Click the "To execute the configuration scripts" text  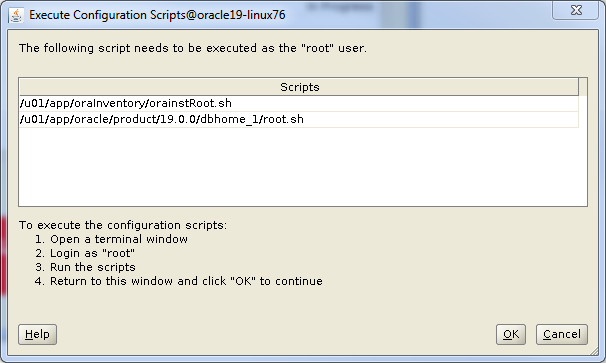(x=123, y=225)
